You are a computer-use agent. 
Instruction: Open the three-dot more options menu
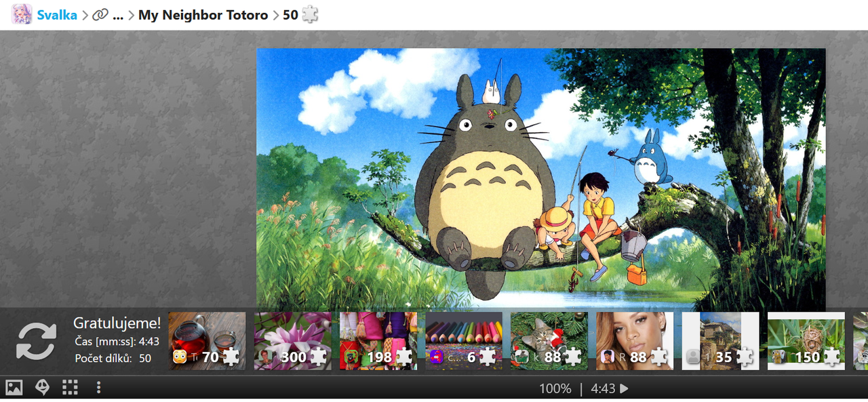[x=98, y=388]
